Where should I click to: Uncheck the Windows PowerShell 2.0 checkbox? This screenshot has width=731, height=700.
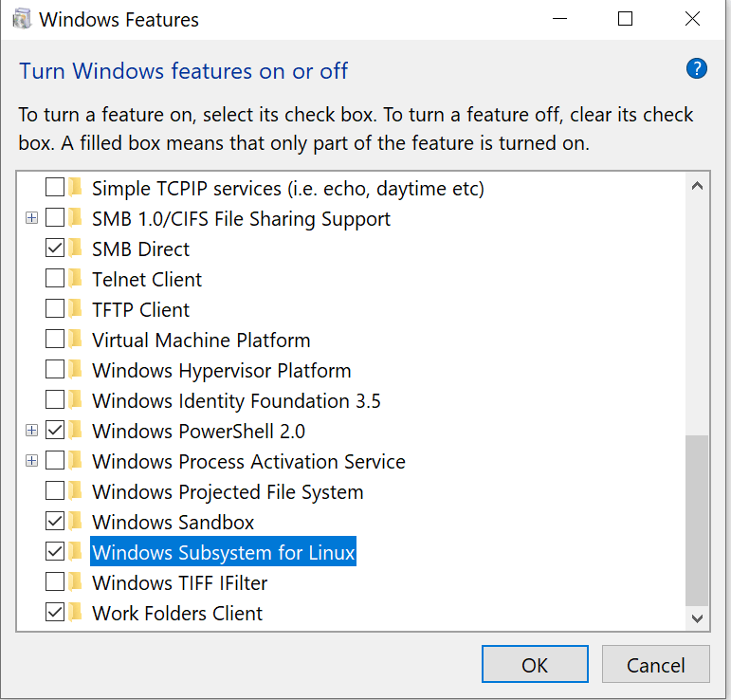pyautogui.click(x=55, y=430)
